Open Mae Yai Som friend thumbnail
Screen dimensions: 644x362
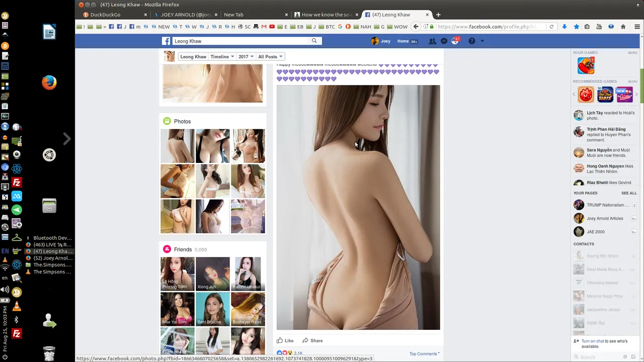coord(177,309)
